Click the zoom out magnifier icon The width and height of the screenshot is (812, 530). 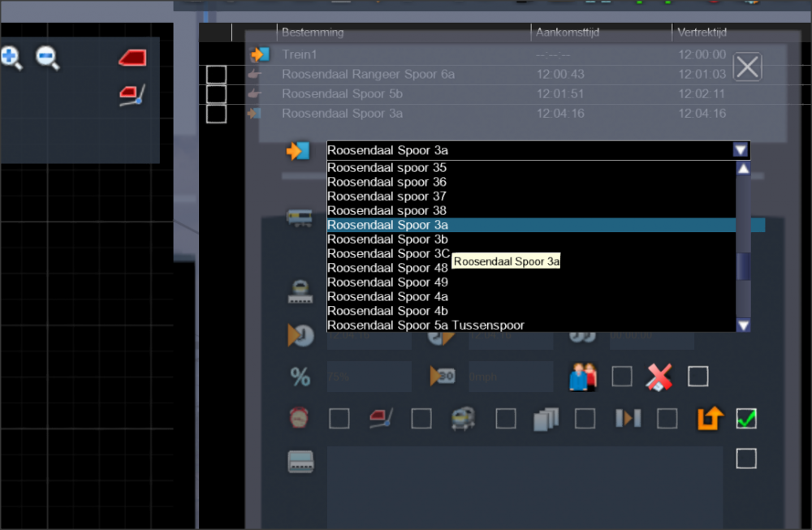pyautogui.click(x=47, y=58)
